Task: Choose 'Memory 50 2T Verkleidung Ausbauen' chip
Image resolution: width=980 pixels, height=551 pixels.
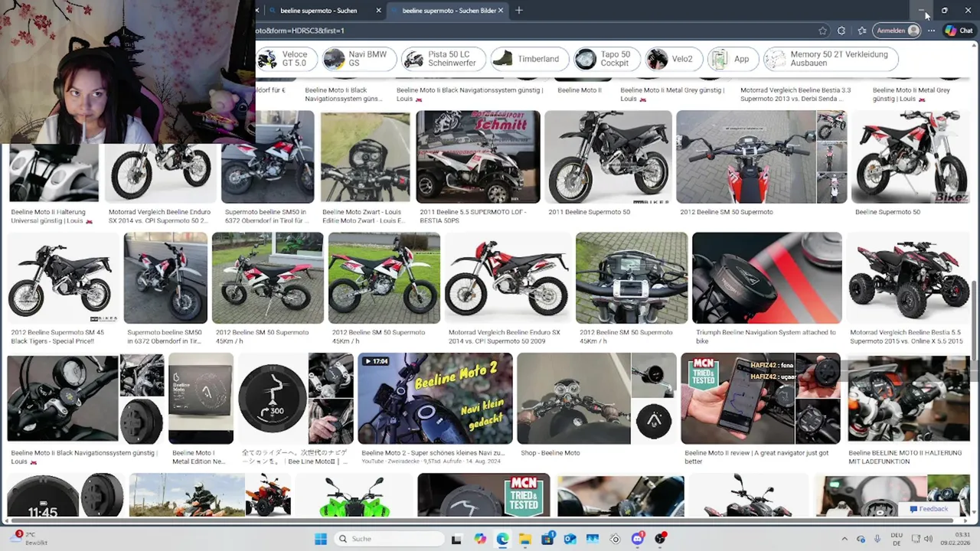Action: click(x=831, y=59)
